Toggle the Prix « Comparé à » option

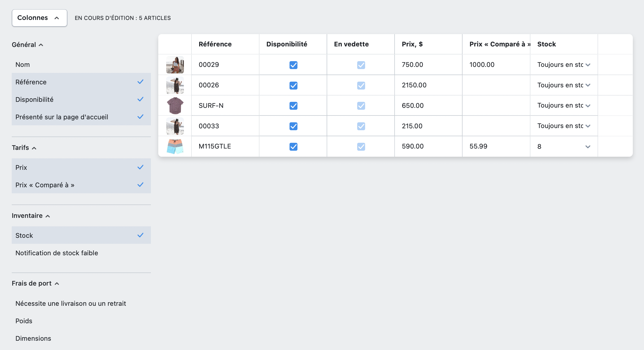point(81,185)
